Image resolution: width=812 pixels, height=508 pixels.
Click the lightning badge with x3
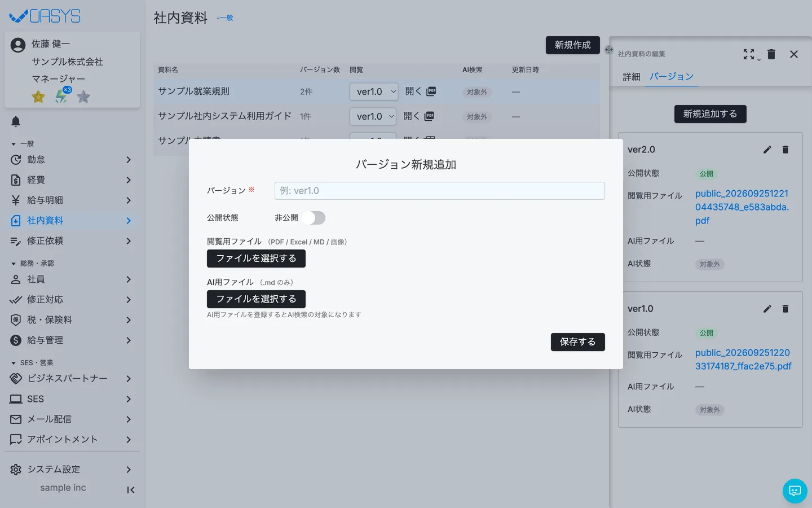62,96
